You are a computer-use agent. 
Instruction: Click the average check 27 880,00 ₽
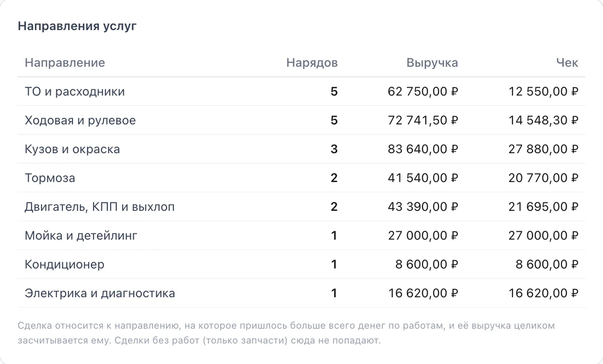click(x=544, y=149)
